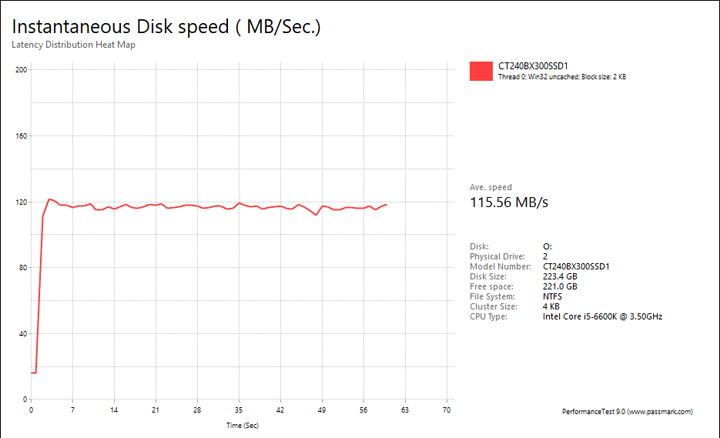Click the 35 tick on the time axis
720x438 pixels.
(x=238, y=410)
